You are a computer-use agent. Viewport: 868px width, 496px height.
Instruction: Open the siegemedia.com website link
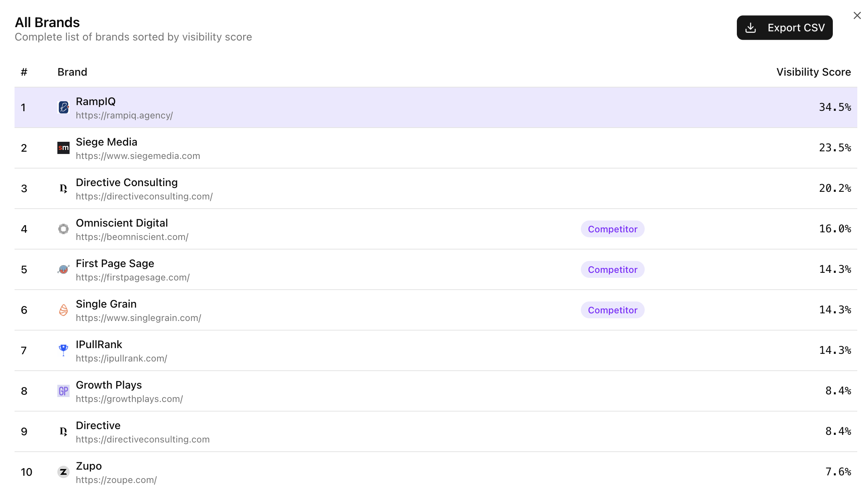138,156
